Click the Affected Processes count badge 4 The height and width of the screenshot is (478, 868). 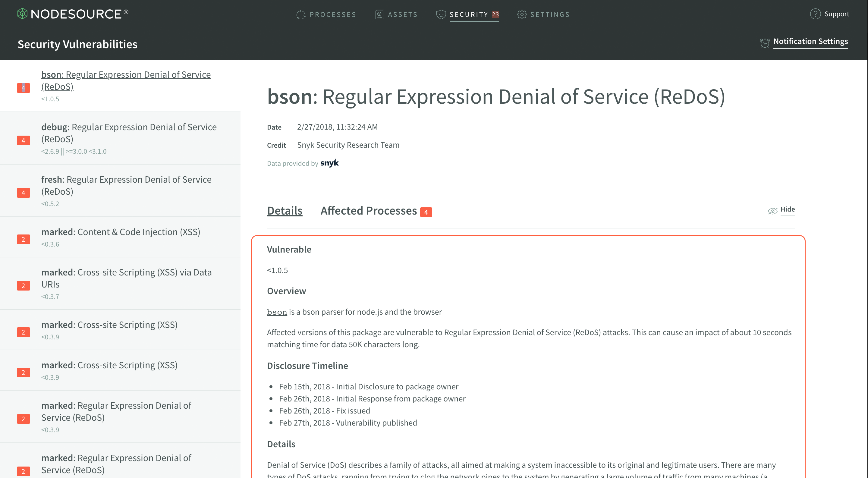426,212
